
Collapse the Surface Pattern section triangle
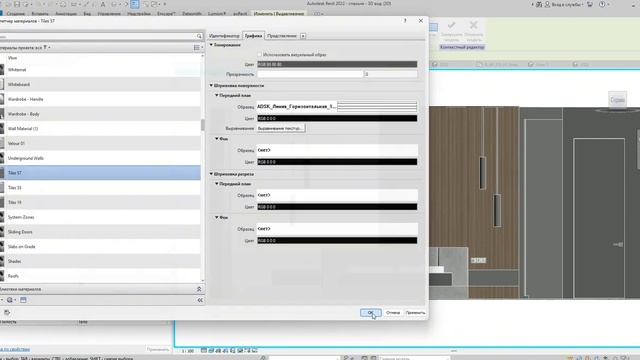coord(211,86)
